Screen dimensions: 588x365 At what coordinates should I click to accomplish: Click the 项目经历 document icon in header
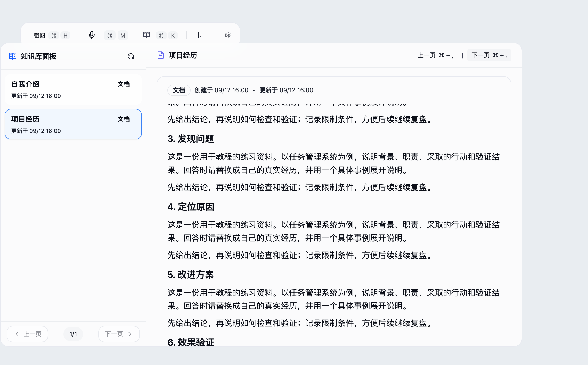[161, 55]
